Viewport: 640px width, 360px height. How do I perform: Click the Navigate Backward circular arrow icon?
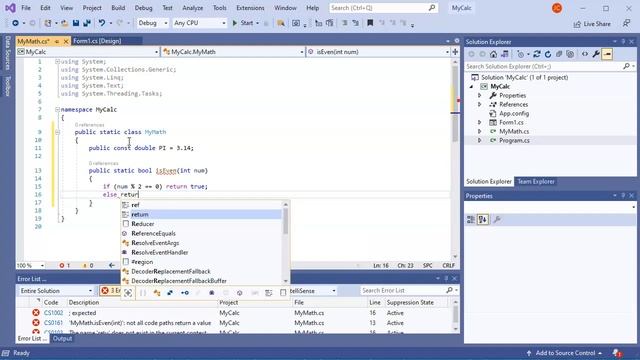(15, 23)
